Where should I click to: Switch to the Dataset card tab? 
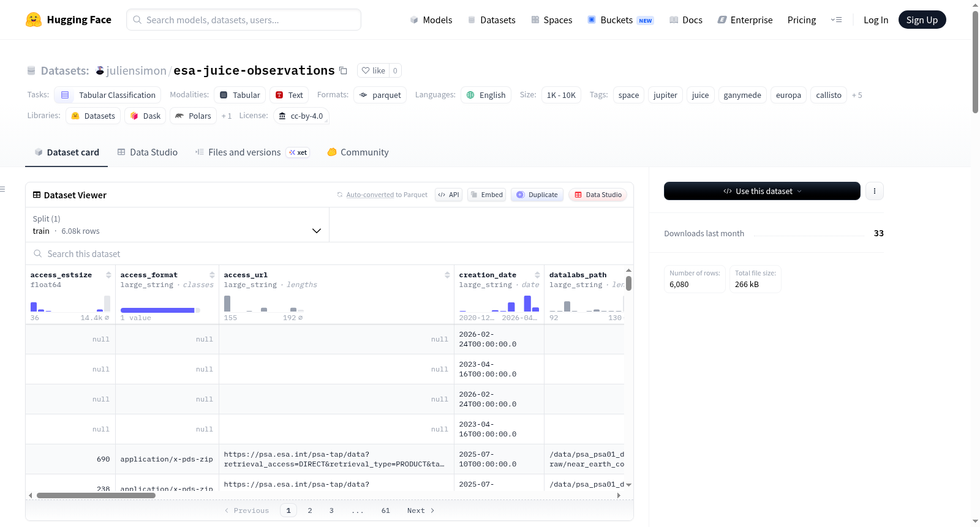(x=66, y=152)
